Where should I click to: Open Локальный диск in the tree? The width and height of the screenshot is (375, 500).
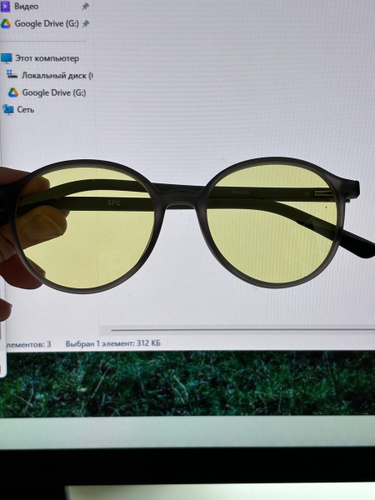click(57, 76)
